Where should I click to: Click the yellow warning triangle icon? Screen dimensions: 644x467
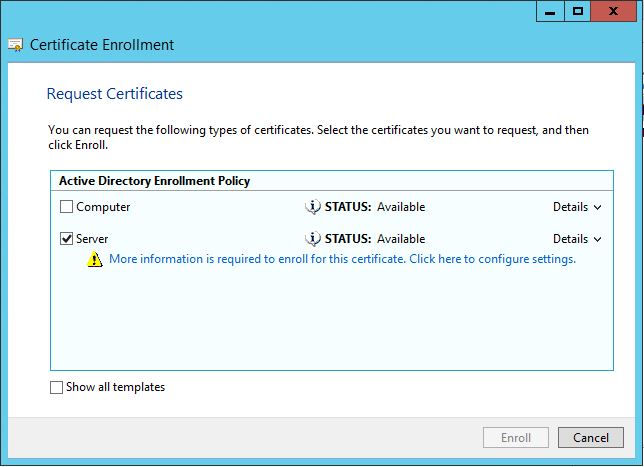[95, 259]
